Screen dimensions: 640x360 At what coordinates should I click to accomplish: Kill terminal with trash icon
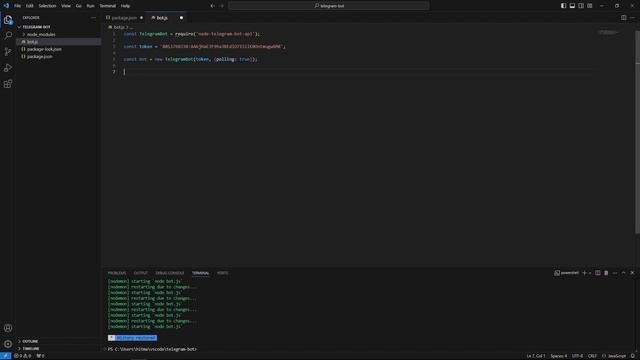[606, 273]
